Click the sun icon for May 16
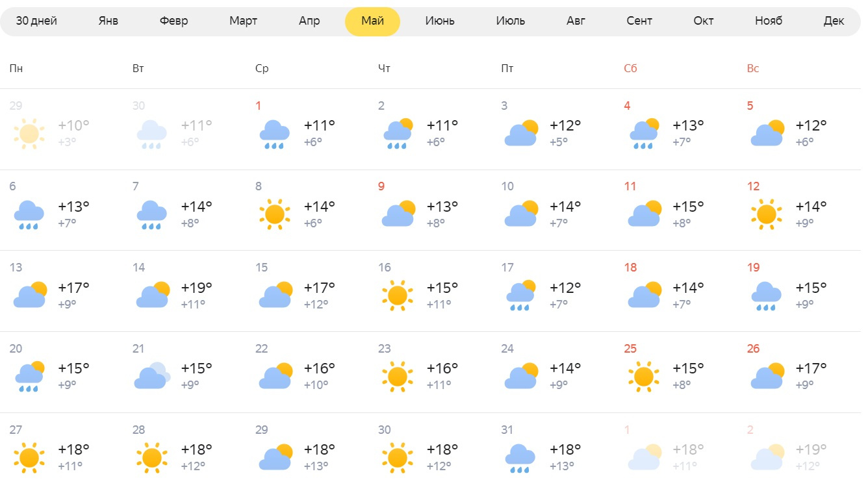Screen dimensions: 868x491 click(x=397, y=296)
